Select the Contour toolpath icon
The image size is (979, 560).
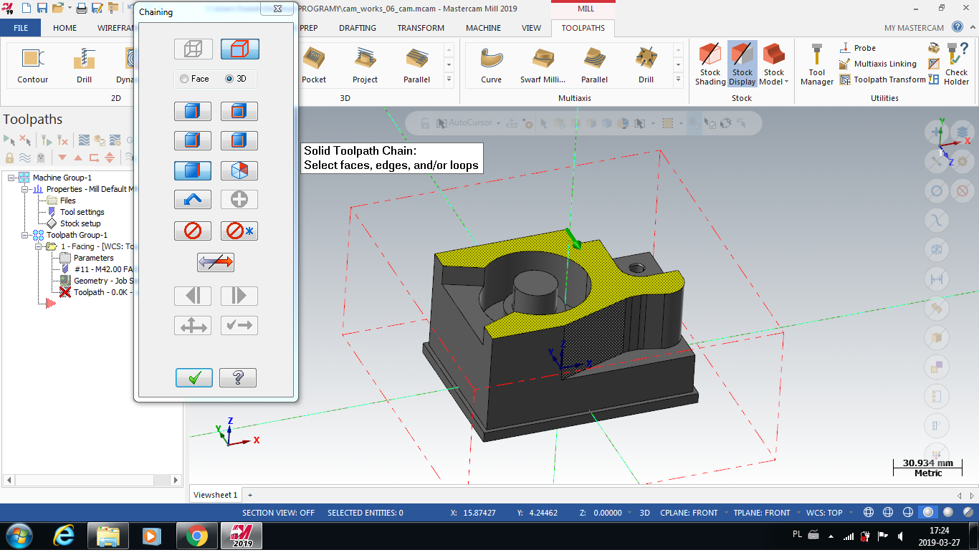pyautogui.click(x=33, y=64)
